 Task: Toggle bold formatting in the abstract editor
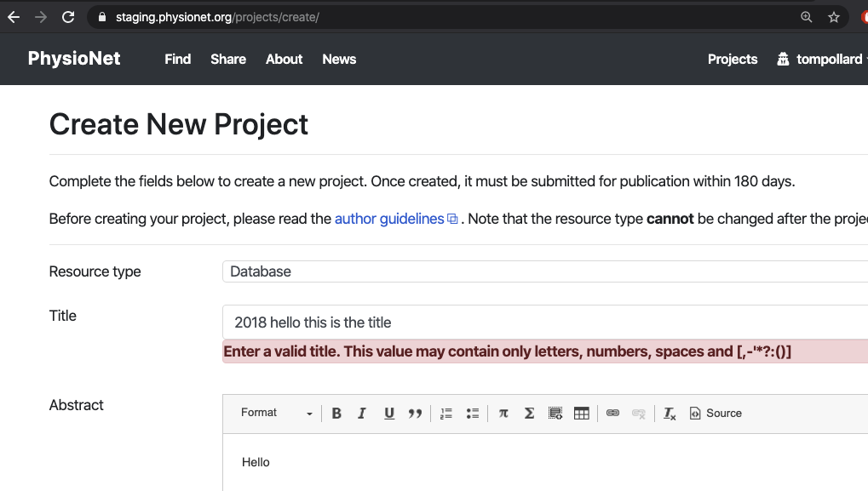pyautogui.click(x=336, y=413)
